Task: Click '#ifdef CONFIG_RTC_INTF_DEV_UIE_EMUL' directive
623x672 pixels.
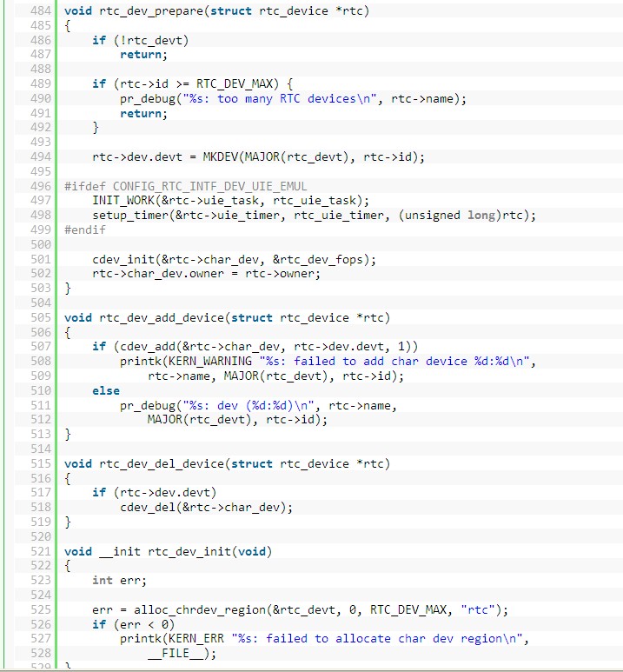Action: point(186,186)
